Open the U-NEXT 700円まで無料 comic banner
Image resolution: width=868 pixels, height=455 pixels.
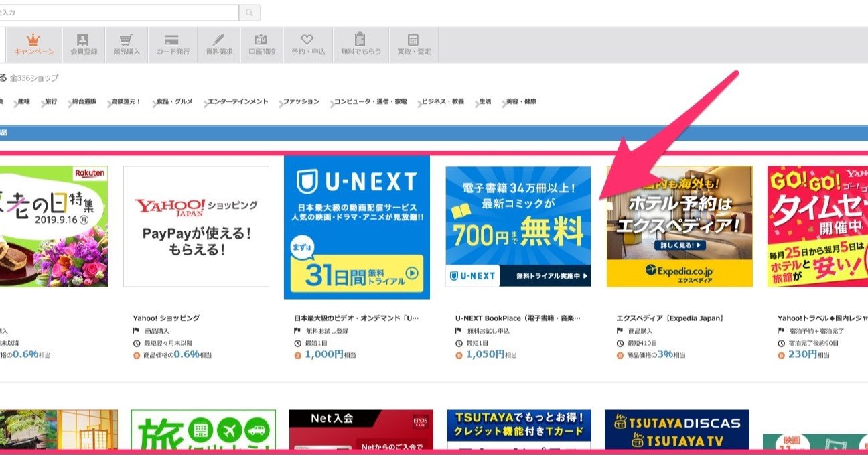coord(518,226)
